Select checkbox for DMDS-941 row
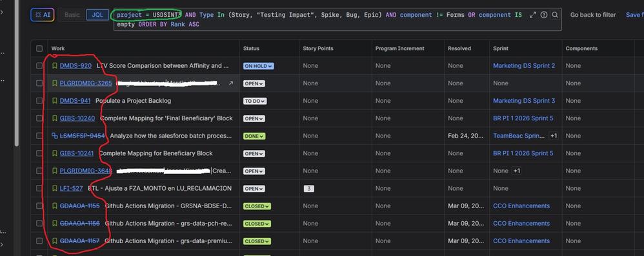Screen dimensions: 644x256 click(39, 101)
